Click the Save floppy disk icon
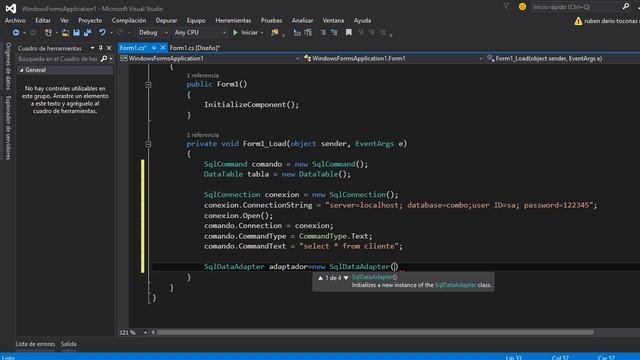 (x=76, y=33)
